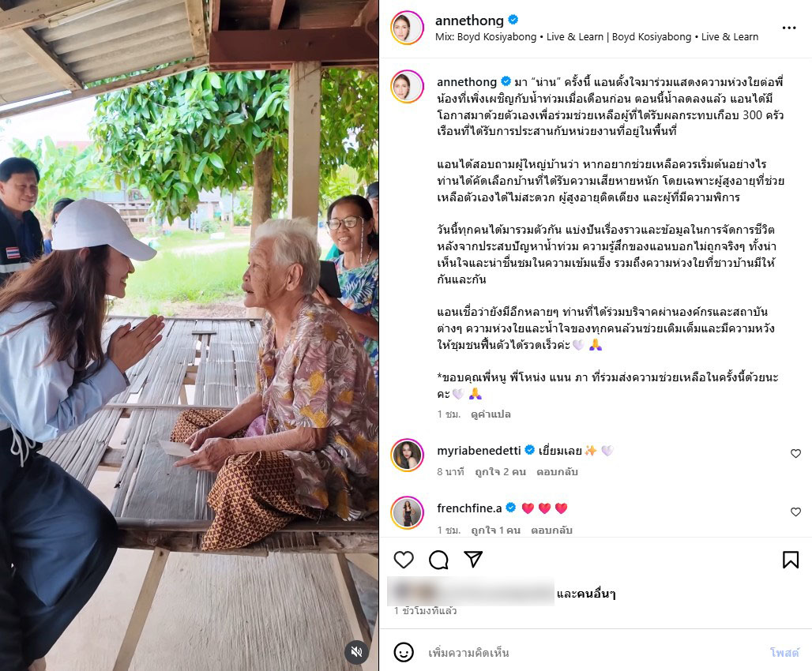
Task: Like myriabenedetti's comment
Action: pos(795,454)
